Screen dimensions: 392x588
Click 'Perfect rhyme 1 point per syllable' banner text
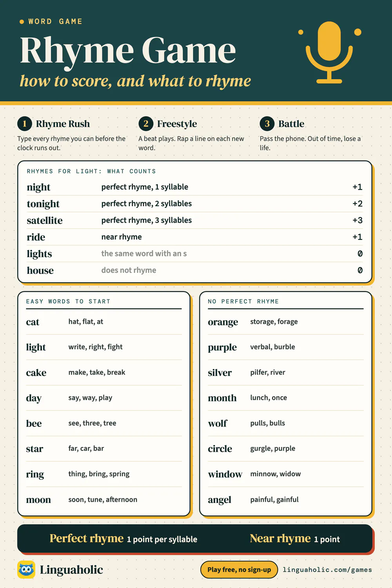tap(123, 539)
